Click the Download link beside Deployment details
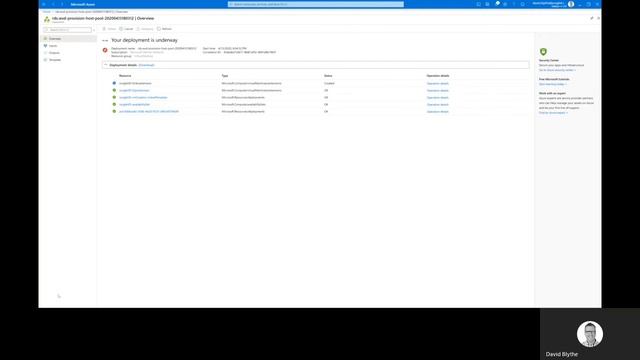The height and width of the screenshot is (360, 640). point(147,65)
